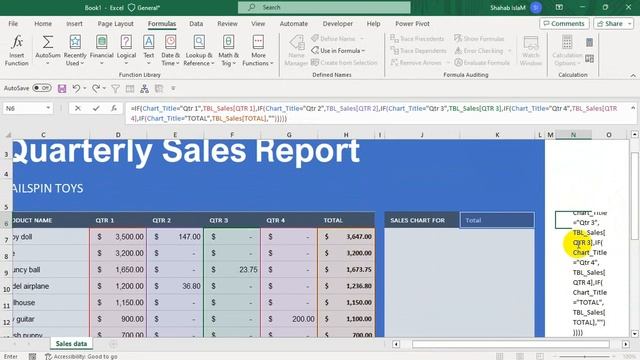Click the AutoSum sigma icon

(x=48, y=42)
